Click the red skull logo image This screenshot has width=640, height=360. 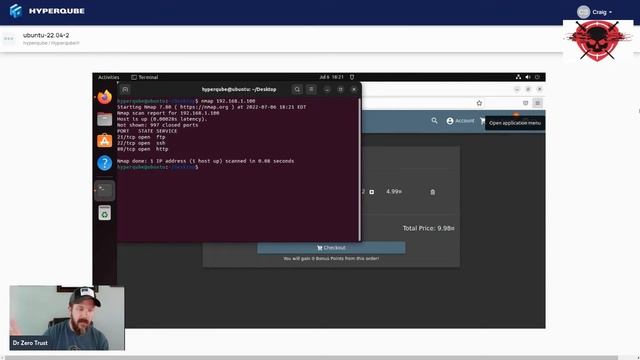598,40
